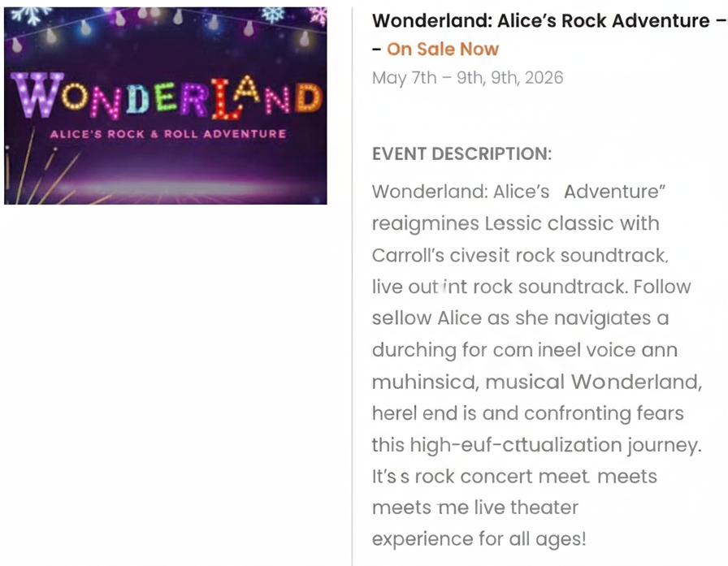Click the line mentioning "rock concert"

[x=514, y=477]
